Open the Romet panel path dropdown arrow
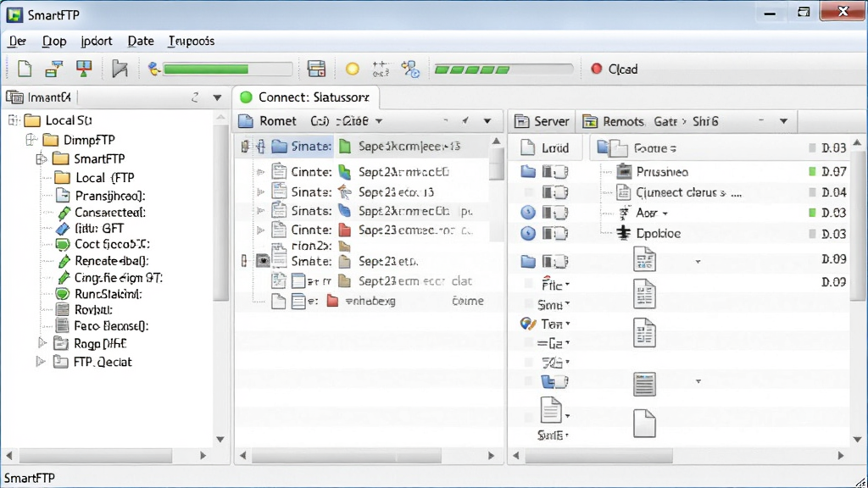This screenshot has height=488, width=868. point(379,121)
